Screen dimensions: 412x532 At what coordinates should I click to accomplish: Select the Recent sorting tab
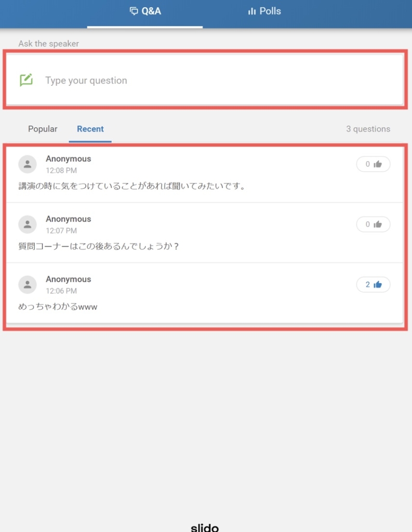90,129
